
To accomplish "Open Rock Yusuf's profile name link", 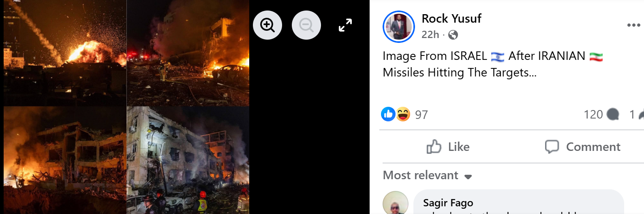I will tap(451, 19).
